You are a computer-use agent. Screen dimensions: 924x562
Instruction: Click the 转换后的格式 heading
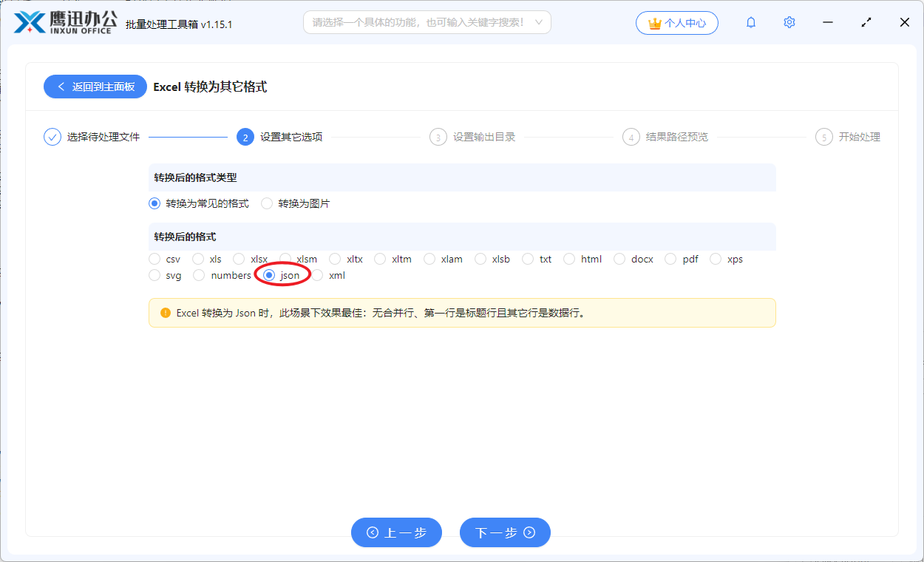pos(185,237)
